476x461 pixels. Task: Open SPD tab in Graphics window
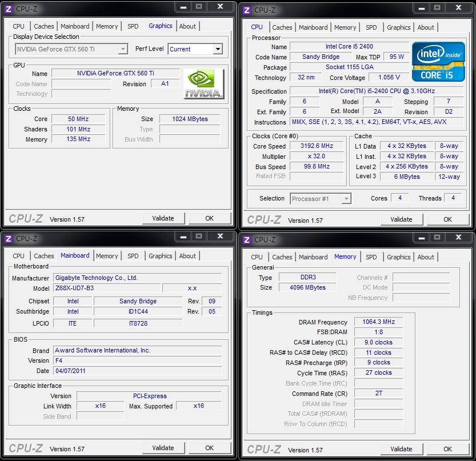[133, 26]
